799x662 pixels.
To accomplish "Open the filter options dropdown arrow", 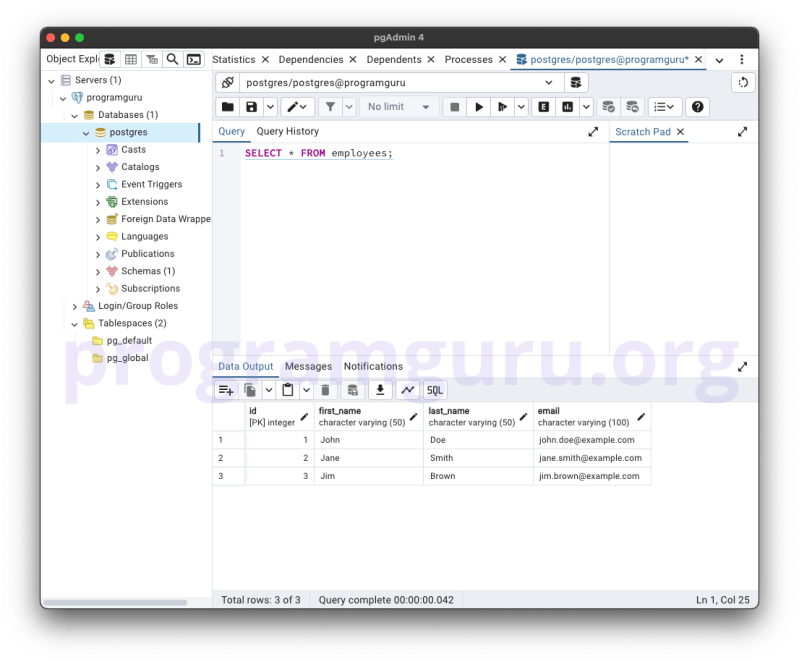I will click(x=349, y=107).
